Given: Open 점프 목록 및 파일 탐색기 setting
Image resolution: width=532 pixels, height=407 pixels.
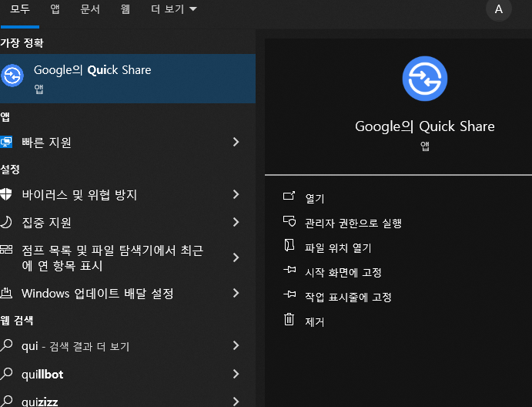Looking at the screenshot, I should [x=128, y=258].
